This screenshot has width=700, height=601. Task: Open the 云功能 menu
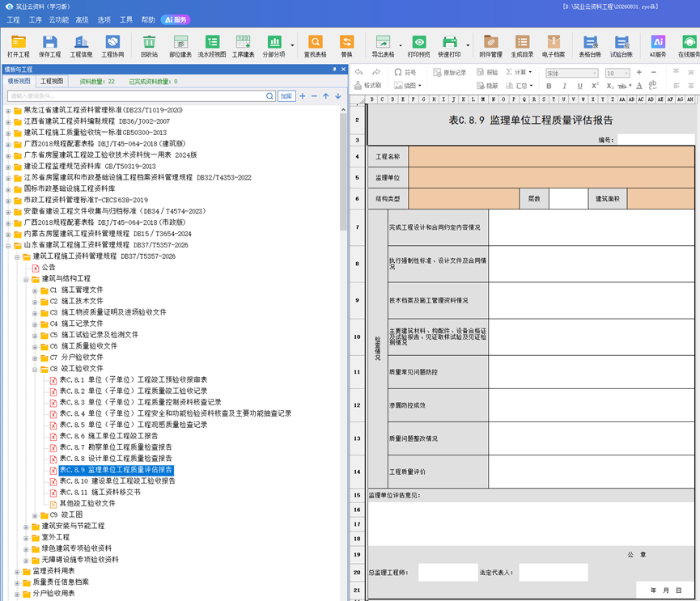(x=59, y=20)
